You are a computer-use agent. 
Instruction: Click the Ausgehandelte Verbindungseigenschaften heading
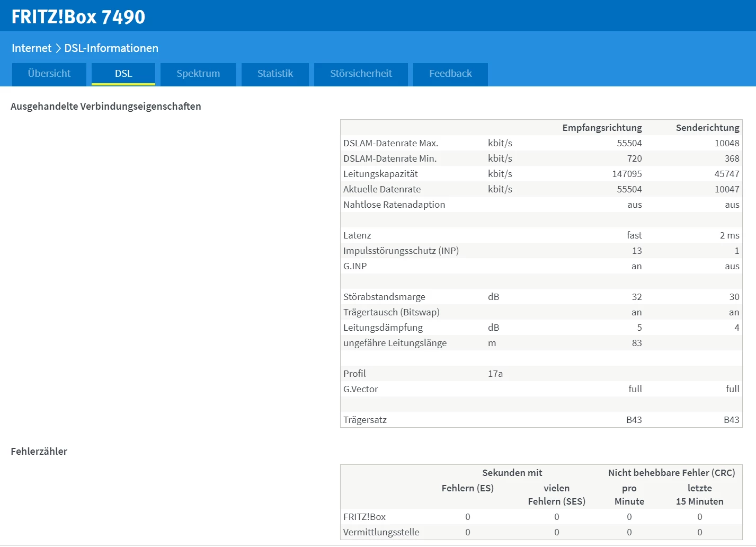(106, 106)
